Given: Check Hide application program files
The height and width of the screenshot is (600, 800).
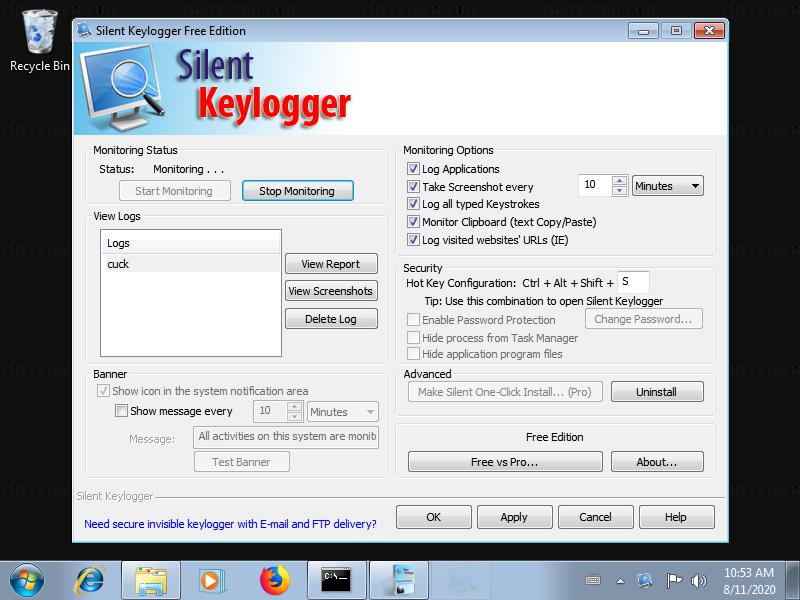Looking at the screenshot, I should 413,354.
